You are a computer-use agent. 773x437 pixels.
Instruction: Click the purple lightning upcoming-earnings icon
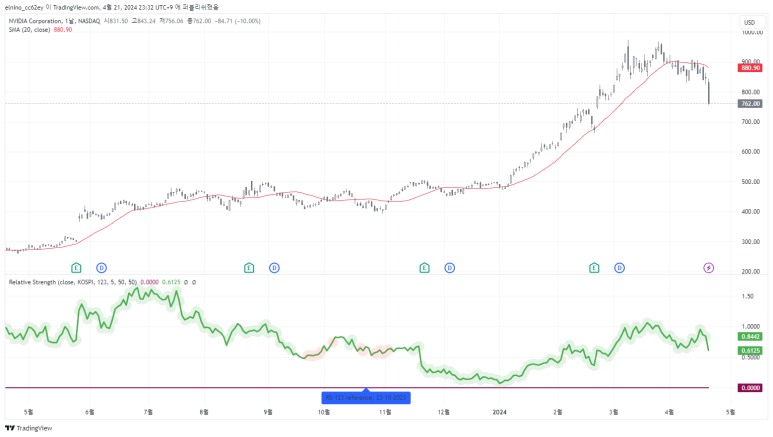tap(709, 268)
